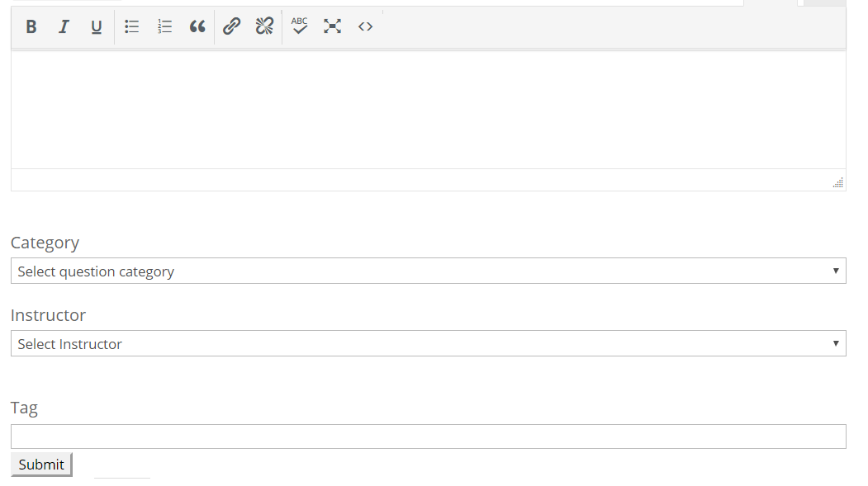Insert a hyperlink with the chain icon
The height and width of the screenshot is (486, 868).
point(231,26)
